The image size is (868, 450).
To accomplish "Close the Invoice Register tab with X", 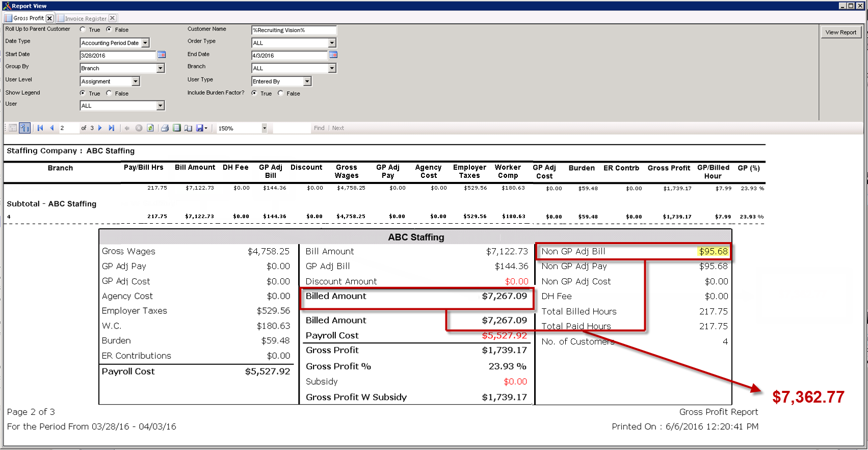I will (113, 18).
